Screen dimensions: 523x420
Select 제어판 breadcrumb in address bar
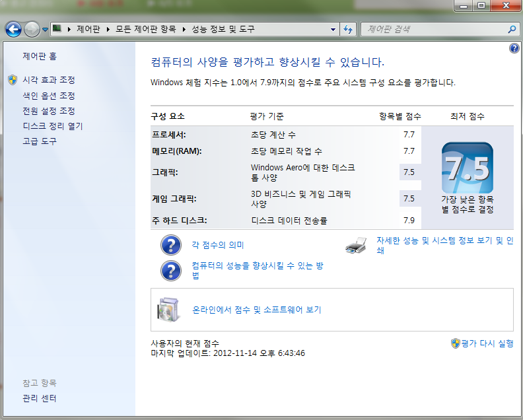[x=88, y=29]
